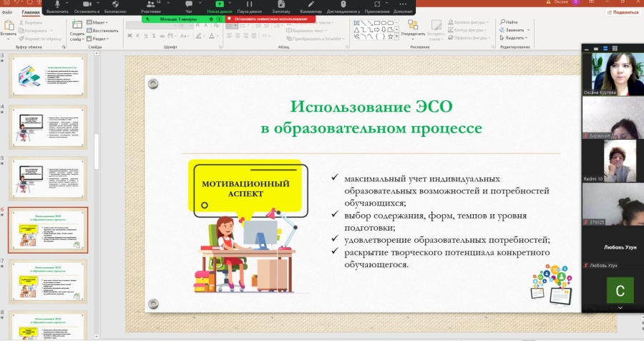The height and width of the screenshot is (341, 644).
Task: Pause the screen share
Action: tap(249, 6)
